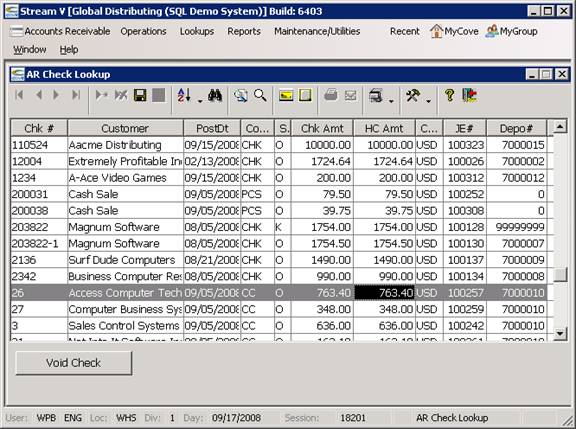Save using the floppy disk icon
This screenshot has height=429, width=576.
coord(140,95)
